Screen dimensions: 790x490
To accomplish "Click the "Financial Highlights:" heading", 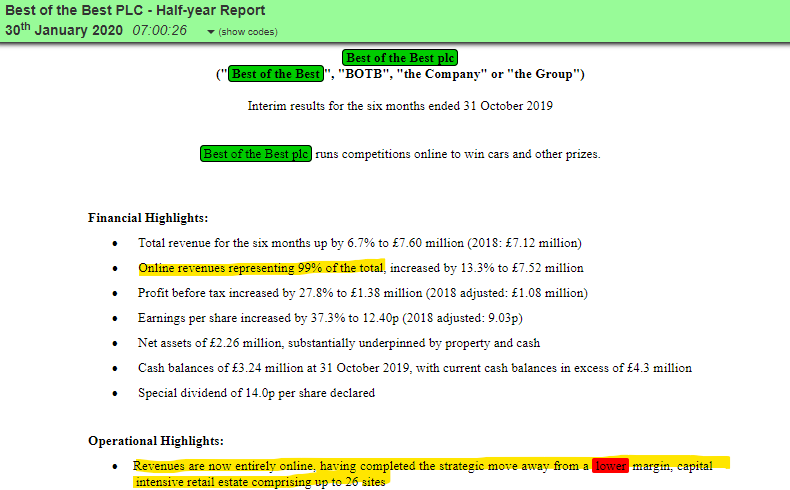I will pyautogui.click(x=148, y=218).
